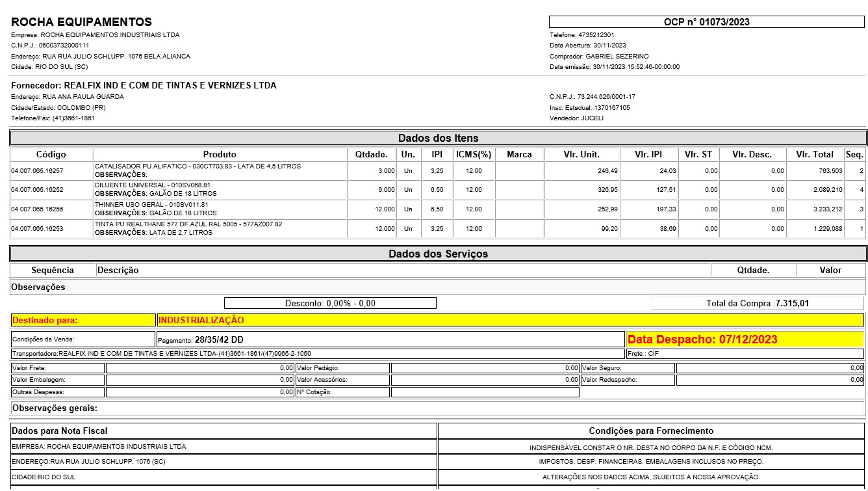
Task: Click the yellow INDUSTRIALIZAÇÃO field
Action: click(510, 320)
